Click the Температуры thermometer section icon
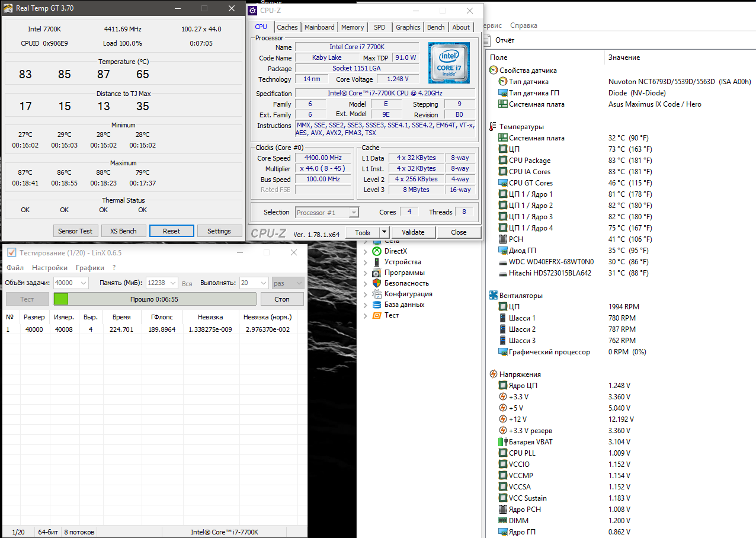Screen dimensions: 756x538 pyautogui.click(x=494, y=126)
